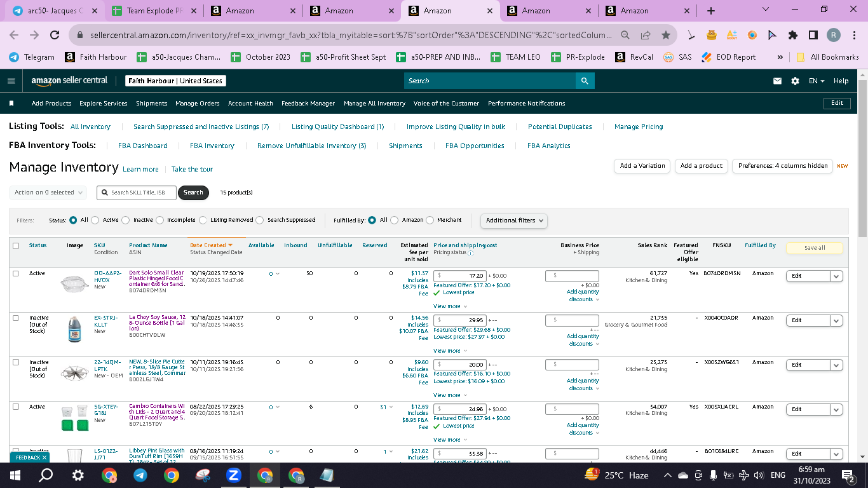Image resolution: width=868 pixels, height=488 pixels.
Task: Open the Seller Central hamburger menu
Action: coord(11,81)
